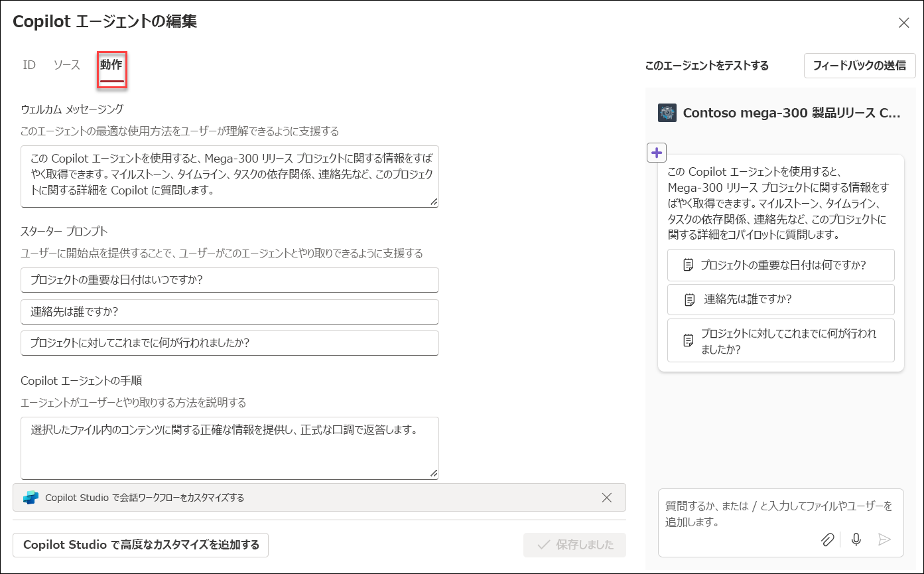Open the ソース tab
Viewport: 924px width, 574px height.
coord(67,65)
